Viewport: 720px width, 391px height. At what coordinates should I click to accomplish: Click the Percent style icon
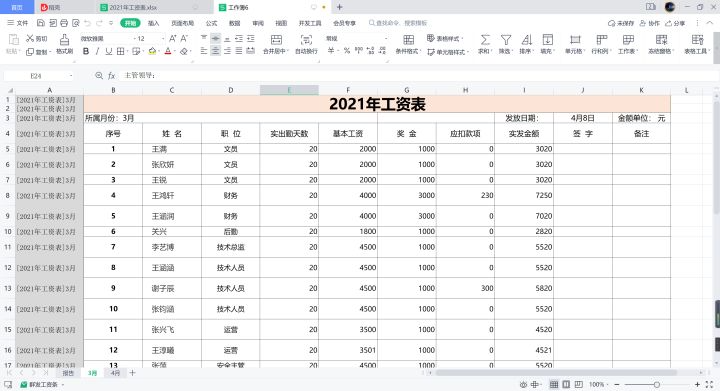(x=347, y=51)
